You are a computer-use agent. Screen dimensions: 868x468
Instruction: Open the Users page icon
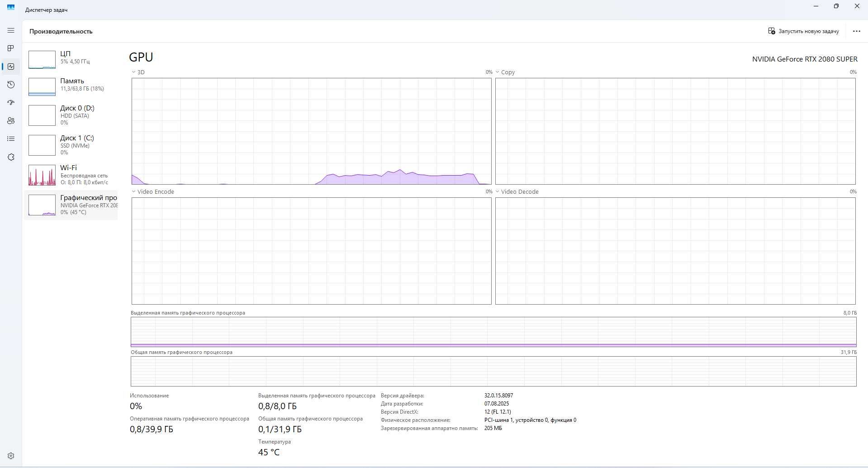[11, 121]
